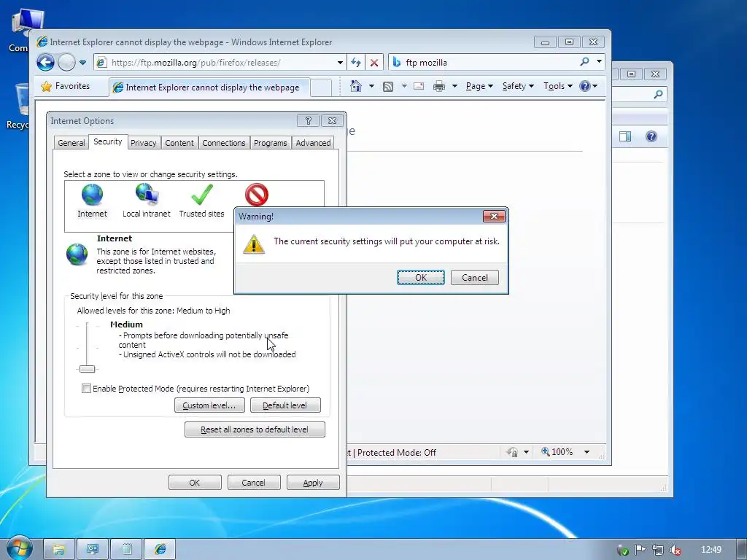747x560 pixels.
Task: Click the Internet Explorer taskbar icon
Action: (160, 550)
